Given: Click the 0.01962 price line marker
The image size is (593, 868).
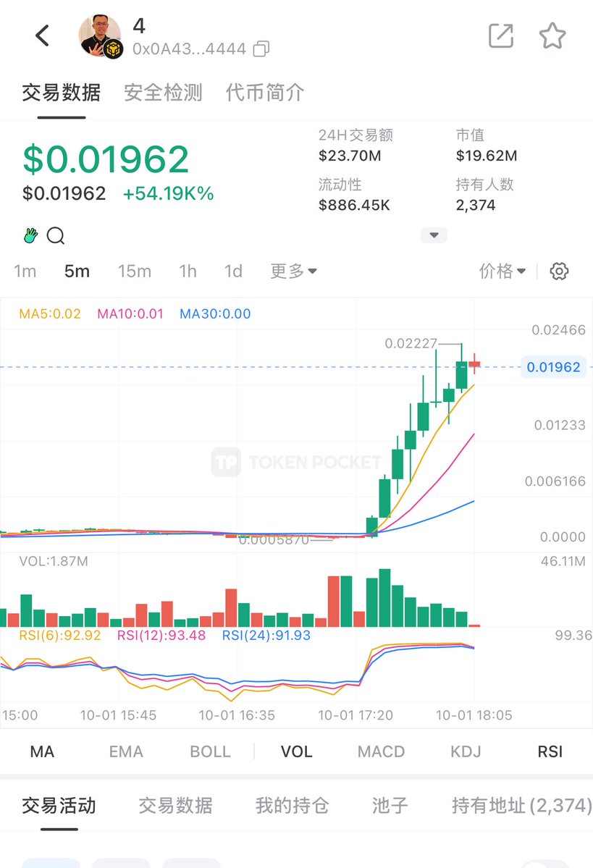Looking at the screenshot, I should pyautogui.click(x=553, y=367).
